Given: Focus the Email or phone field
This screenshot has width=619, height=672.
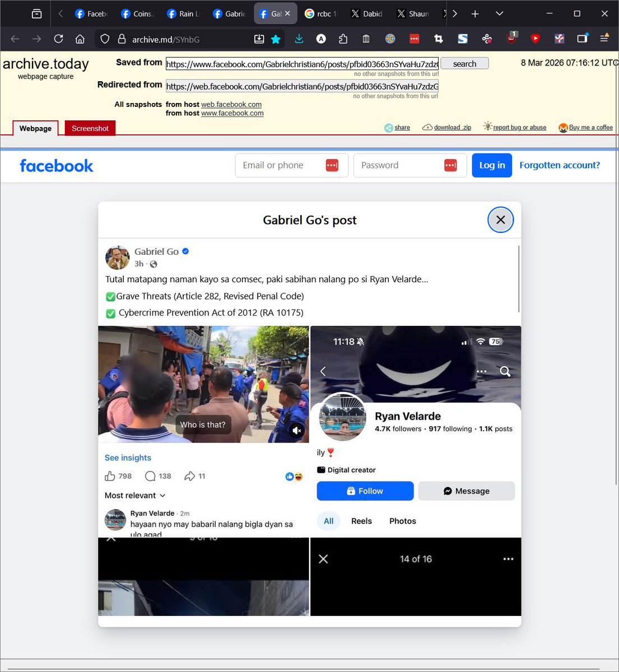Looking at the screenshot, I should click(x=292, y=165).
